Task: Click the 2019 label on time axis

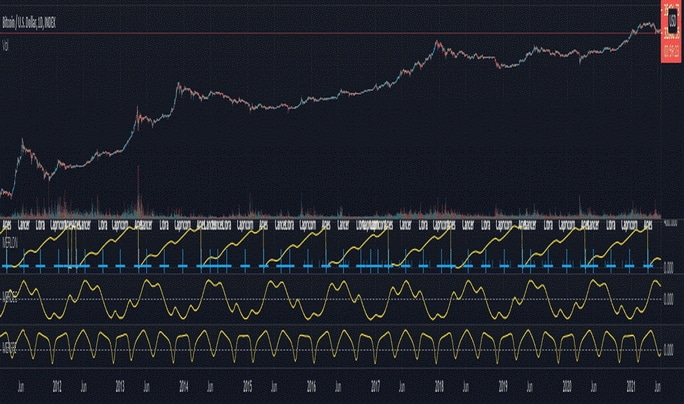Action: (503, 387)
